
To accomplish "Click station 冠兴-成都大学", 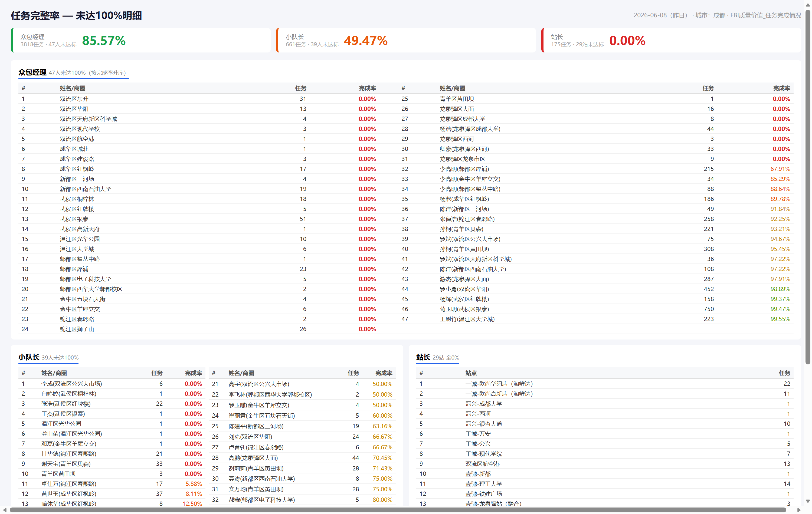I will (484, 404).
